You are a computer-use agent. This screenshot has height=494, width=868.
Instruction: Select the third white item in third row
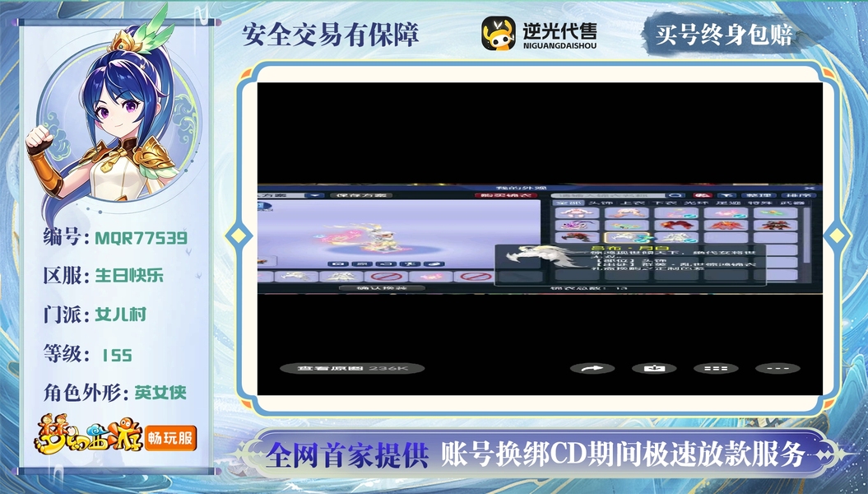[676, 238]
